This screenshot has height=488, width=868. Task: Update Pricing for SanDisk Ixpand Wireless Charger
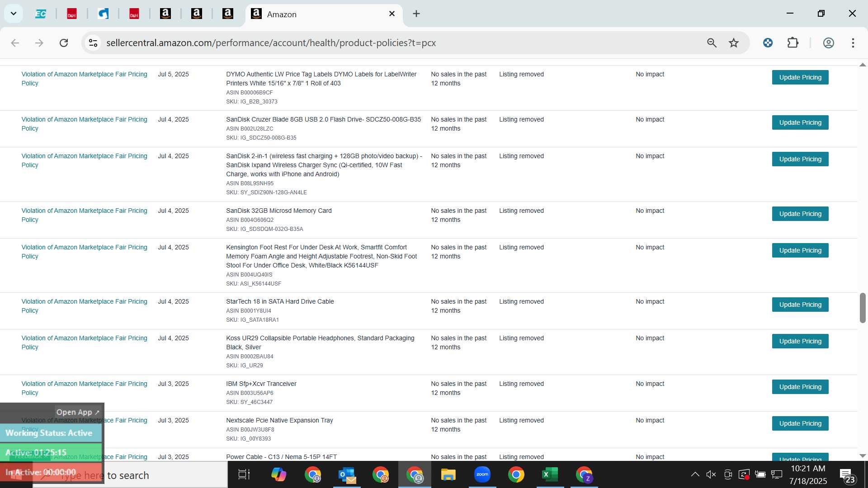(x=800, y=159)
